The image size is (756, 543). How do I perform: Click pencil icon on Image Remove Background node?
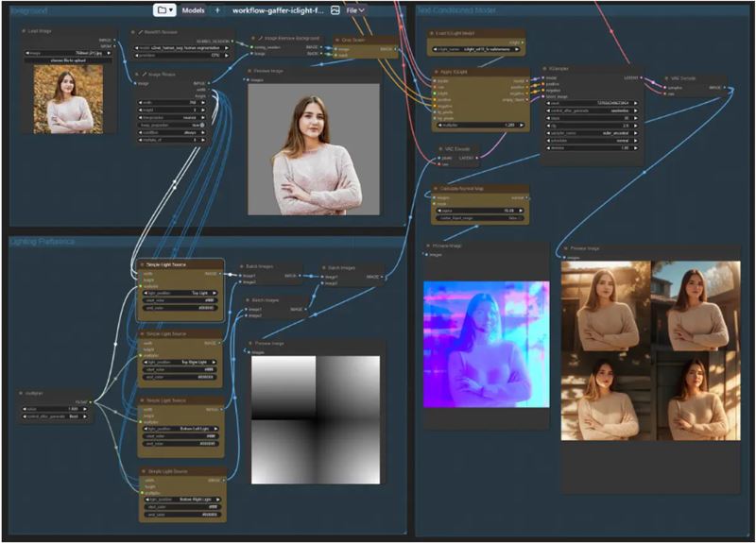coord(261,38)
